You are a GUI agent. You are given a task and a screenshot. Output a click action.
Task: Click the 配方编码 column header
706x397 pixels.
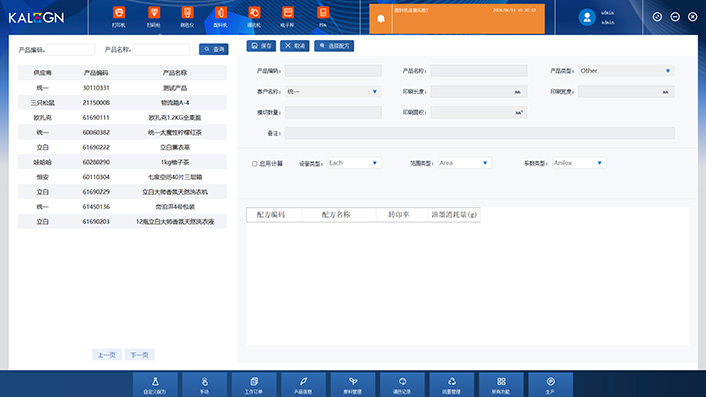point(271,215)
